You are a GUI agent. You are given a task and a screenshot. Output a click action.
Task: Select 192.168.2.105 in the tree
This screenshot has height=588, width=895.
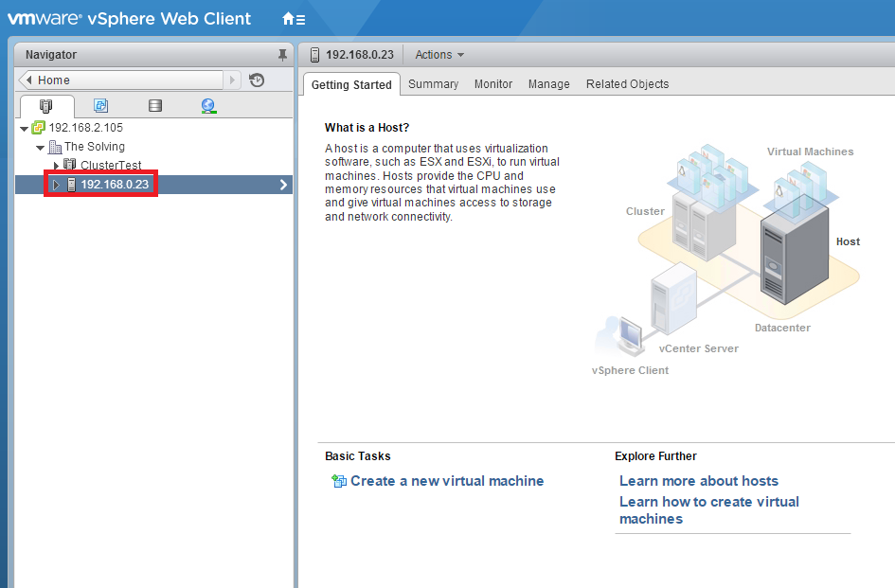click(x=85, y=127)
